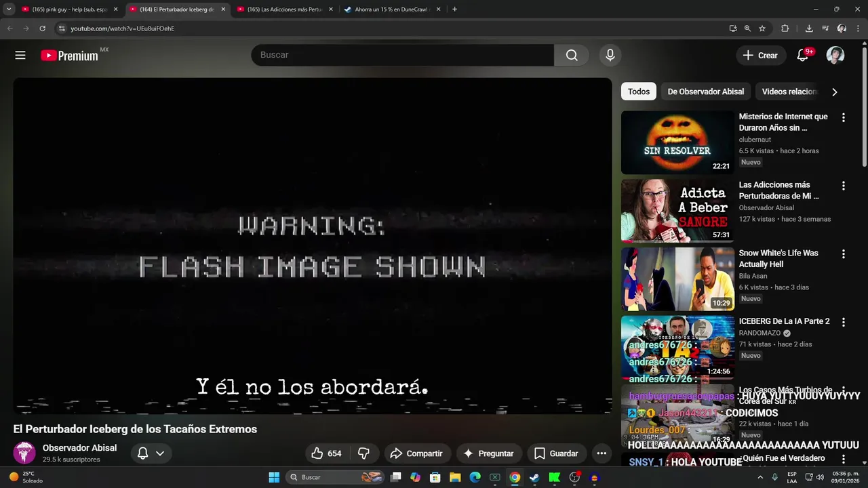Open options for Misterios de Internet video
The image size is (868, 488).
coord(844,117)
